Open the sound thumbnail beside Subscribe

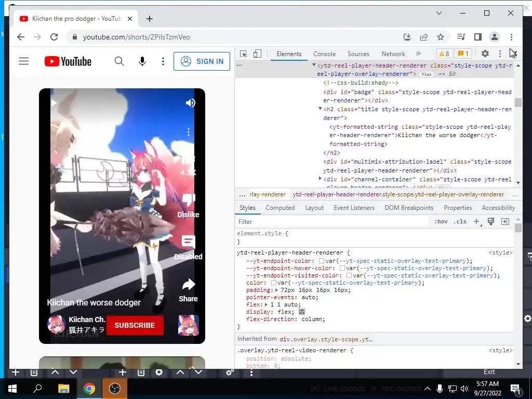pyautogui.click(x=189, y=325)
